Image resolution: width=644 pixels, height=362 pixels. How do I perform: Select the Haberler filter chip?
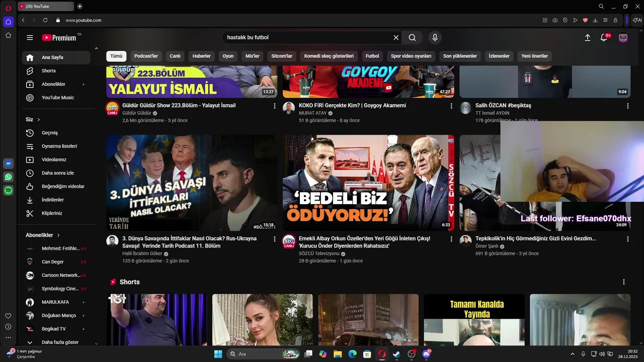202,56
